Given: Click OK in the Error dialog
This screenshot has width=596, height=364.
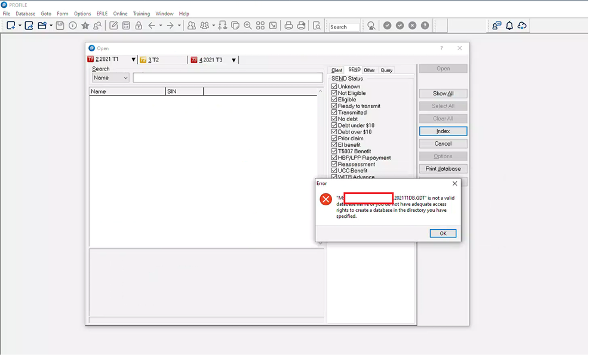Looking at the screenshot, I should [x=443, y=233].
